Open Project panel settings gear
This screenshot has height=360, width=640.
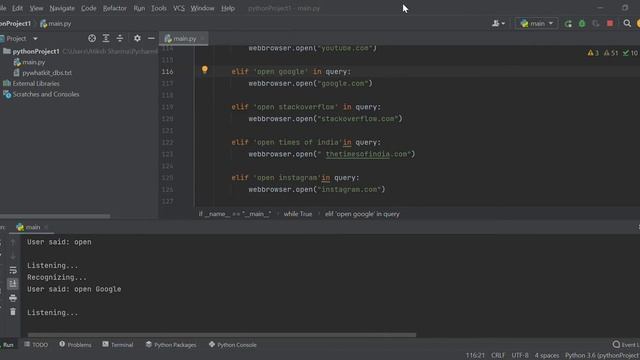137,38
